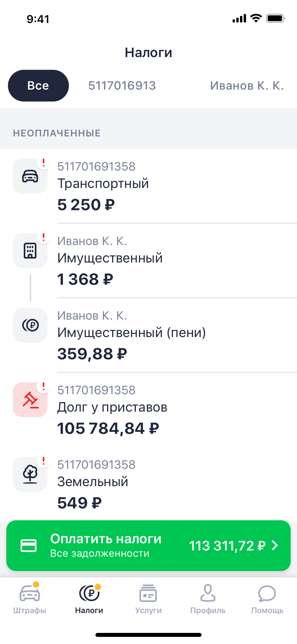Image resolution: width=297 pixels, height=644 pixels.
Task: Go to Профиль in the bottom bar
Action: click(x=208, y=599)
